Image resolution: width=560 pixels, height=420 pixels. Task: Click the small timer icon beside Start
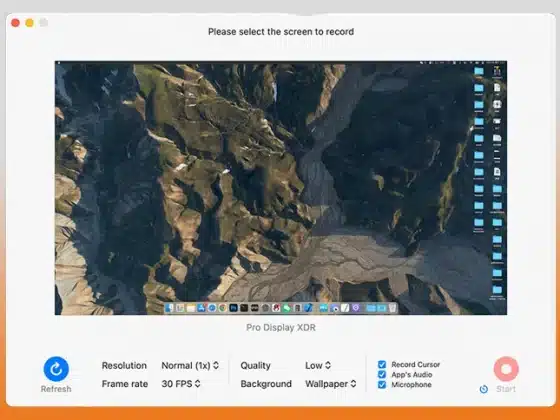(x=484, y=389)
